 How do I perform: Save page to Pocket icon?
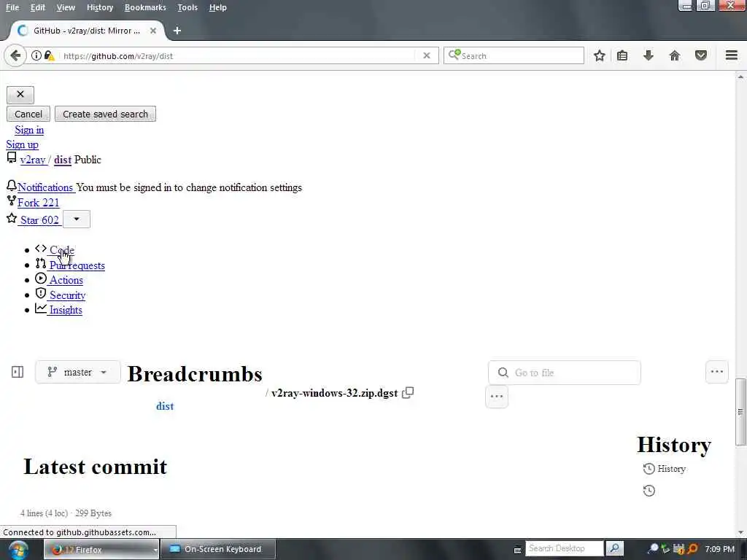click(700, 55)
